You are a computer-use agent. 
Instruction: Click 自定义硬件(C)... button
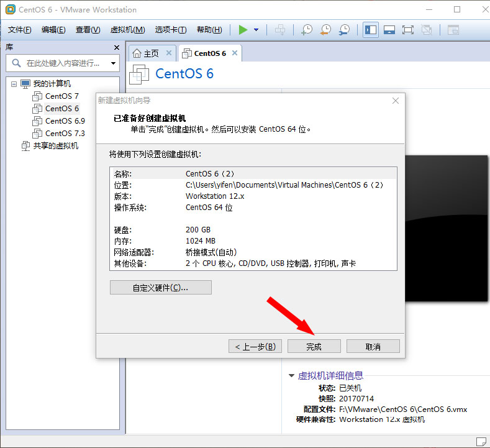click(160, 288)
